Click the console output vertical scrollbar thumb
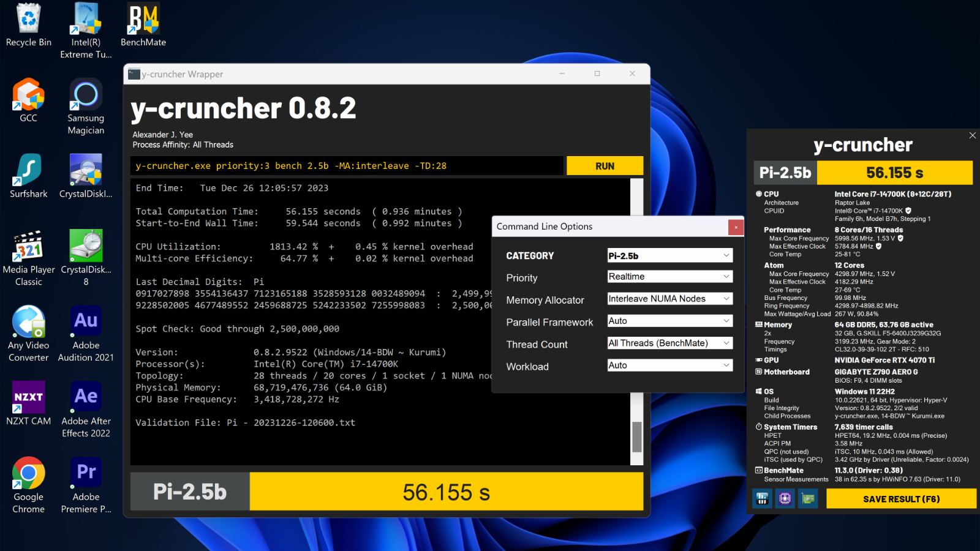Screen dimensions: 980x551 637,437
